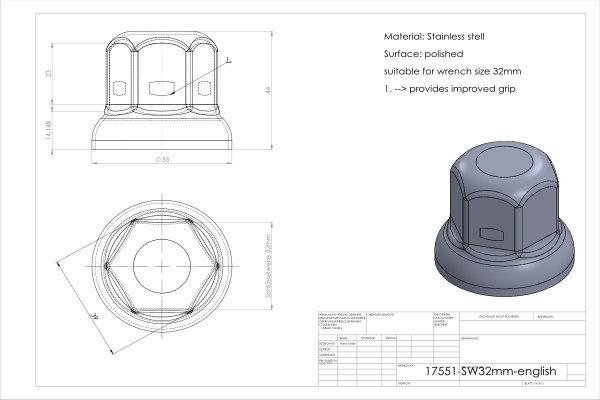The width and height of the screenshot is (600, 400).
Task: Click the Ø55 diameter dimension label
Action: [163, 160]
